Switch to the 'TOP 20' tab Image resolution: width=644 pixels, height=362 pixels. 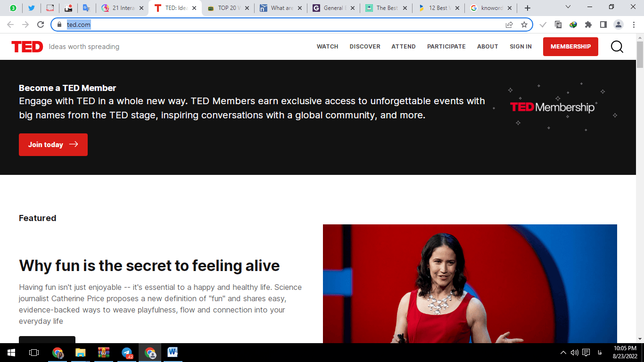227,8
